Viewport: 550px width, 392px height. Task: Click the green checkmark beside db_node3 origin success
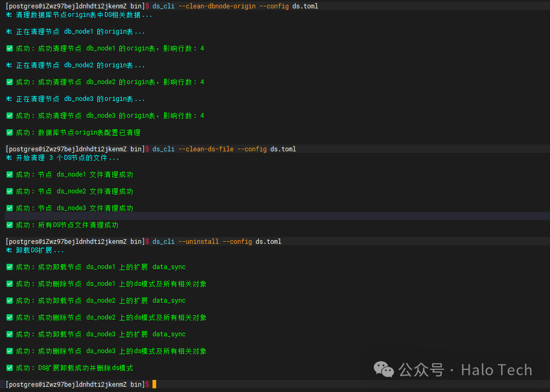(x=9, y=116)
